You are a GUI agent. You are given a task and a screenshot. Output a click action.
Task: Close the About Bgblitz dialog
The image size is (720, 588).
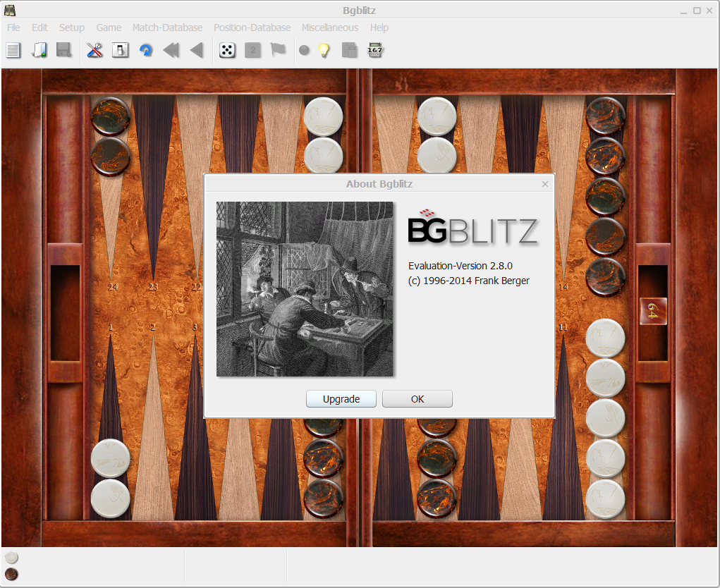click(545, 184)
